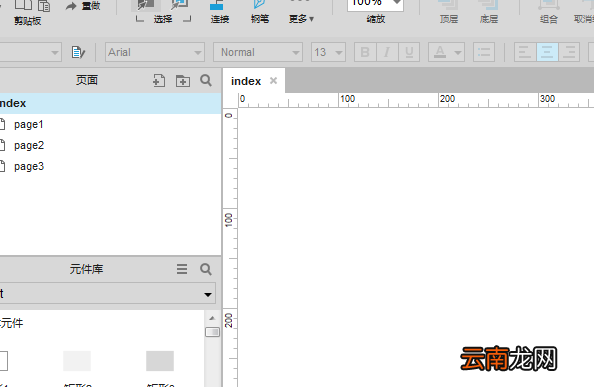Toggle italic formatting
594x387 pixels.
click(387, 52)
